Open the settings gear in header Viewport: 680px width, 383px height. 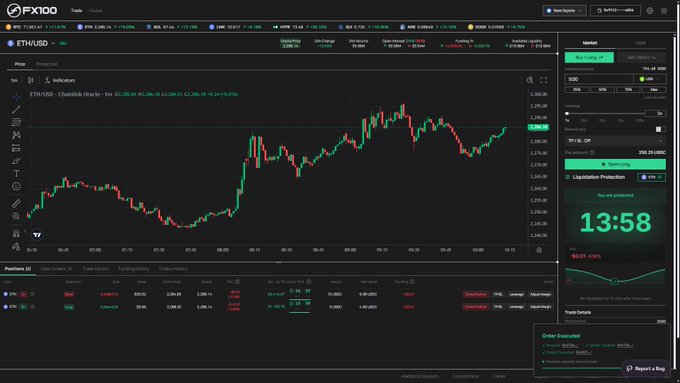click(664, 10)
